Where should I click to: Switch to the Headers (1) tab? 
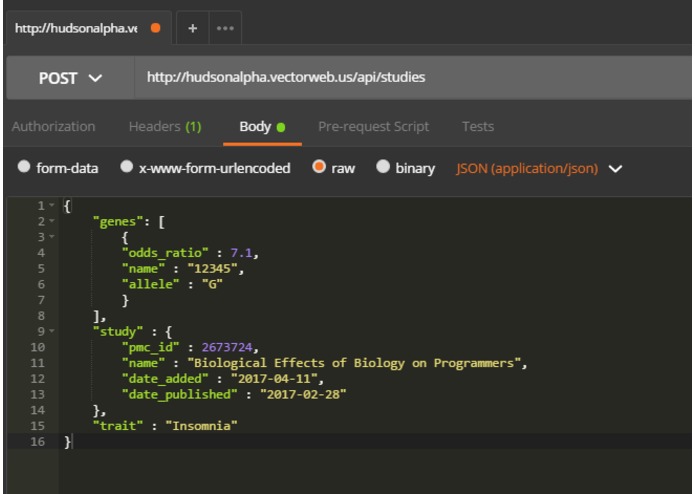click(x=165, y=127)
